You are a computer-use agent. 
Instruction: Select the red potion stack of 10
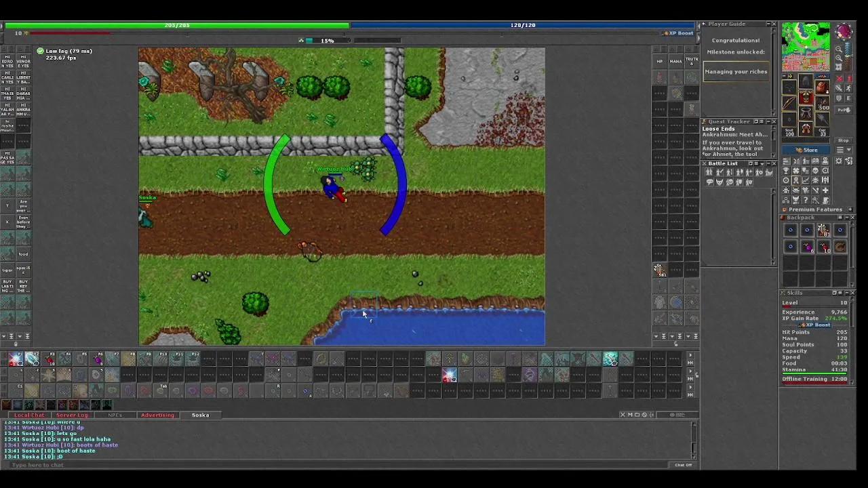coord(823,247)
